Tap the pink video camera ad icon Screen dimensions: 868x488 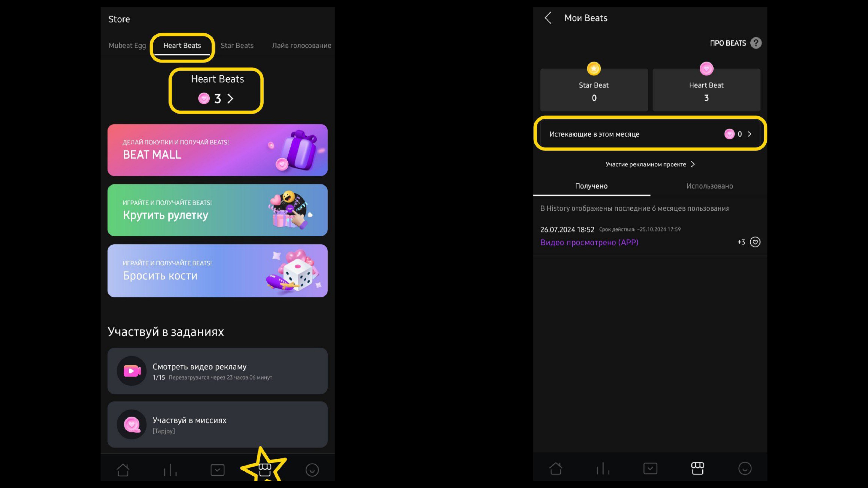pos(132,371)
